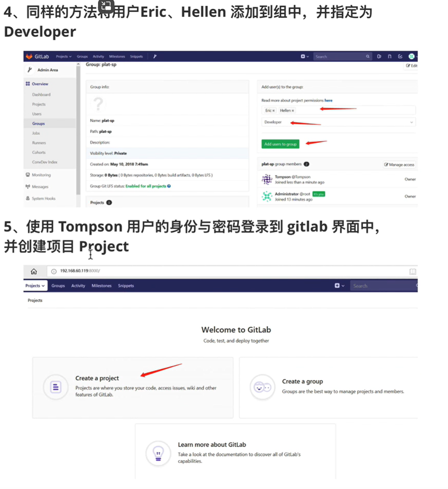
Task: Select Runners in the admin sidebar
Action: [39, 143]
